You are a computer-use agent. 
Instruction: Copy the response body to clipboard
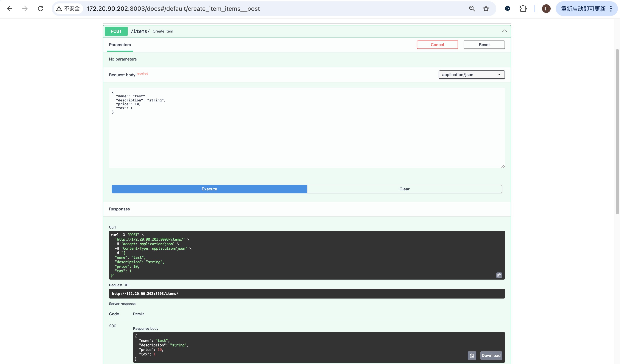click(x=472, y=355)
